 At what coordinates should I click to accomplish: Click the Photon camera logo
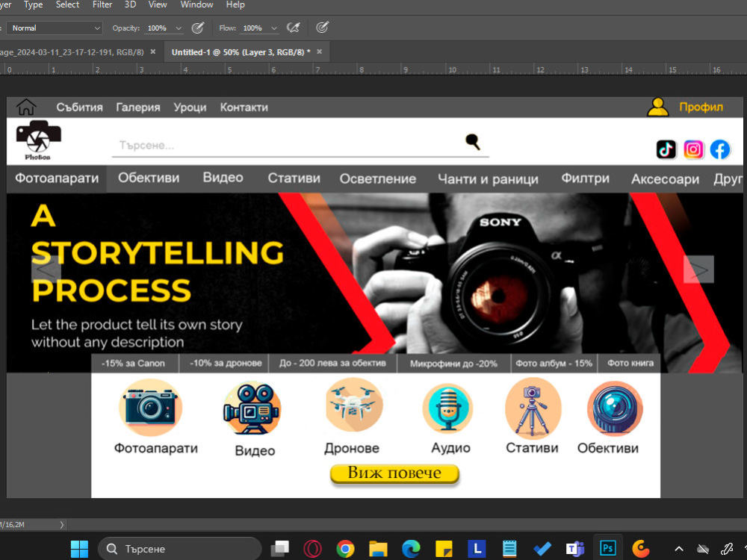click(x=39, y=140)
